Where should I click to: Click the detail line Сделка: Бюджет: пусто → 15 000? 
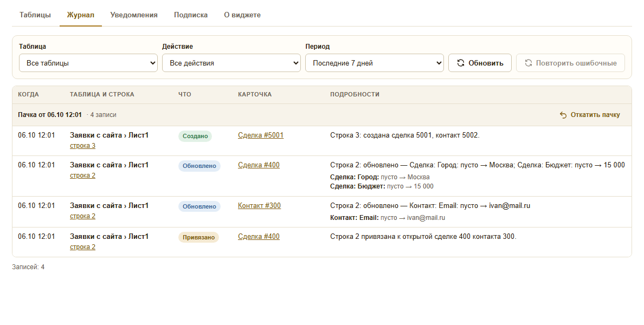click(382, 186)
